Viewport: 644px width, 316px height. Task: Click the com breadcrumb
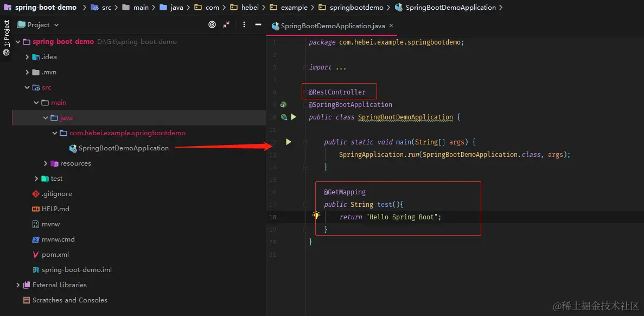click(x=212, y=8)
